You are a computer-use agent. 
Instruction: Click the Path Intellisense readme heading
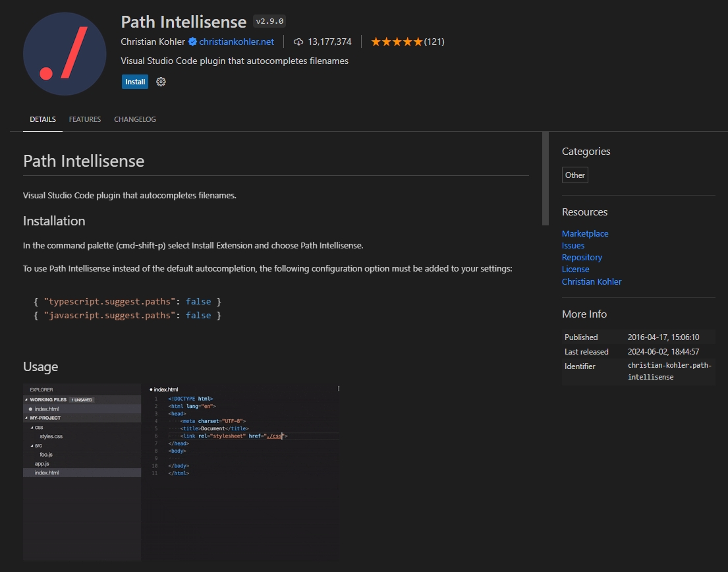pos(84,161)
